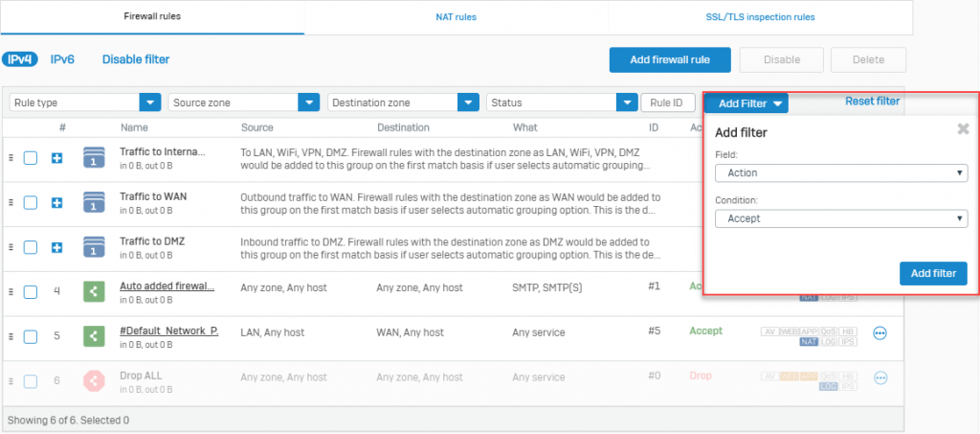This screenshot has height=434, width=980.
Task: Click HB badge on rule #5
Action: [x=848, y=331]
